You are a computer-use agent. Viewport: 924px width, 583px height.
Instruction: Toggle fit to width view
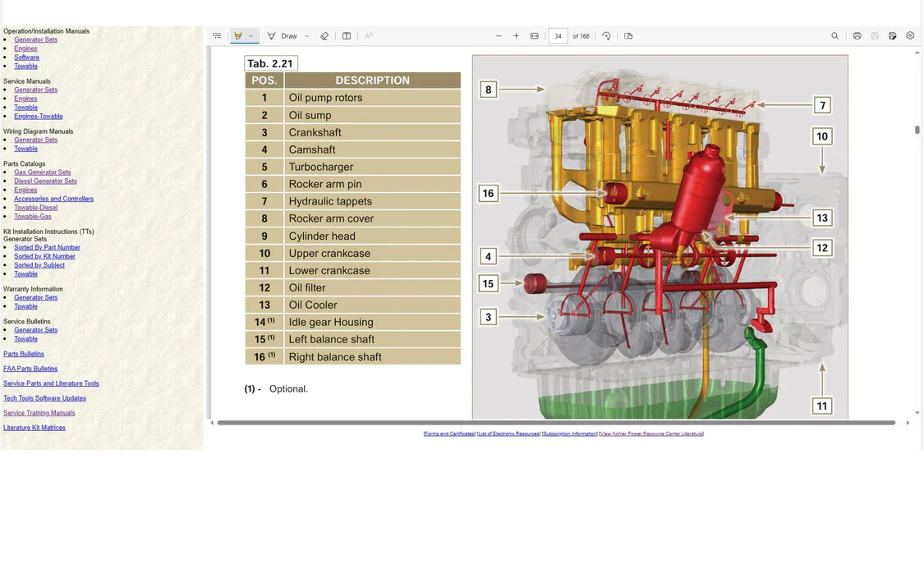(535, 36)
